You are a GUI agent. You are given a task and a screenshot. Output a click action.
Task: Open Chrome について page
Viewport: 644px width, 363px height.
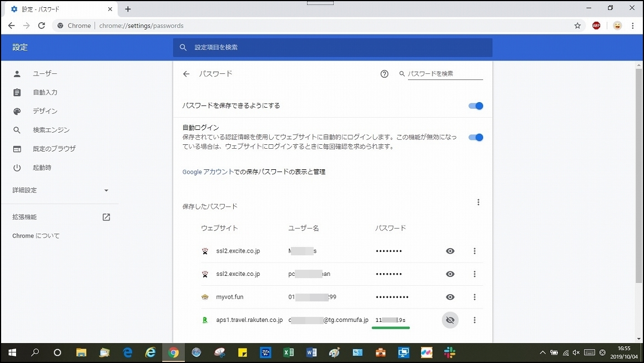coord(36,236)
